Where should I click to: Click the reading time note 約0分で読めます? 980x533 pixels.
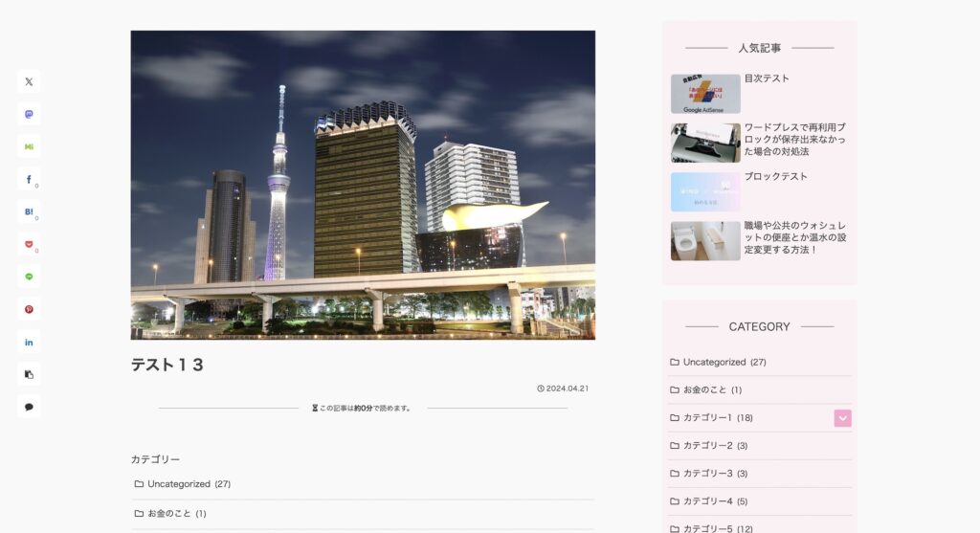362,408
